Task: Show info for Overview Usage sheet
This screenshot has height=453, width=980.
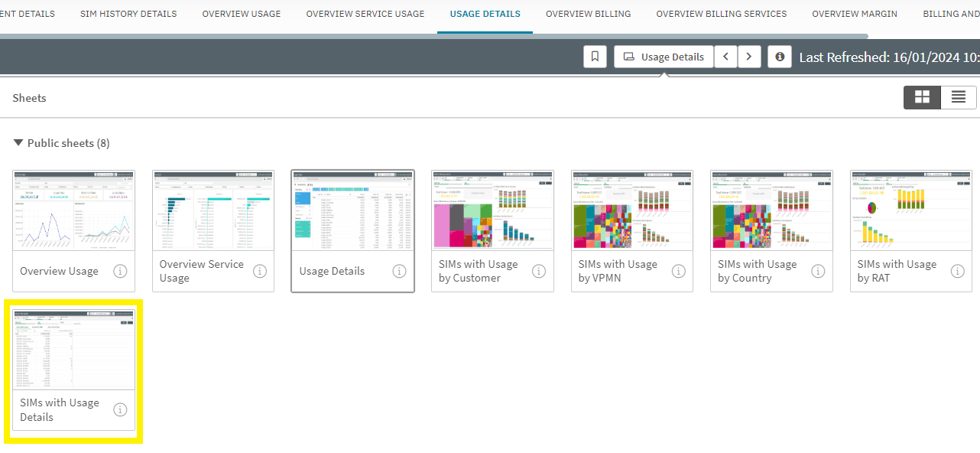Action: (x=120, y=271)
